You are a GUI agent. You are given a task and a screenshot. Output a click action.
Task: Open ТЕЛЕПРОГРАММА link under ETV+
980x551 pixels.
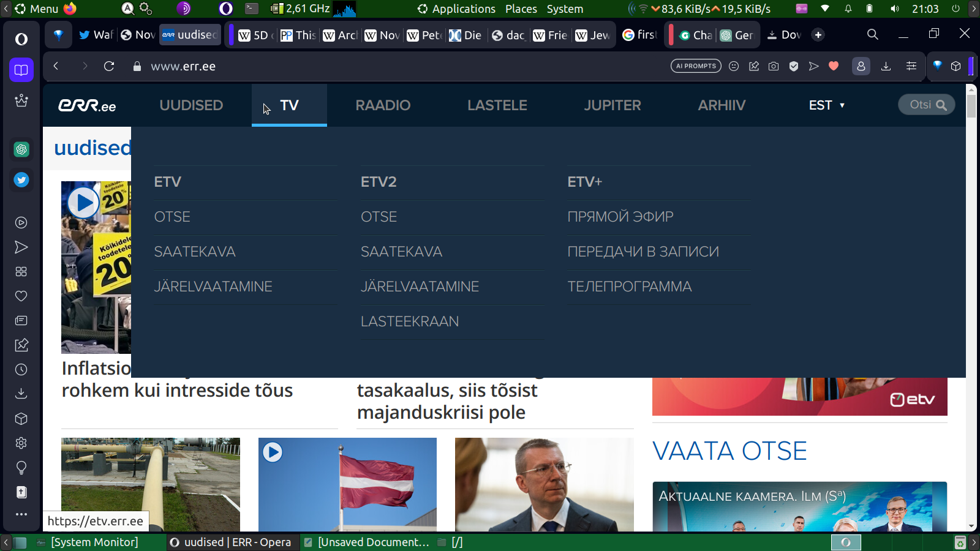(x=630, y=287)
